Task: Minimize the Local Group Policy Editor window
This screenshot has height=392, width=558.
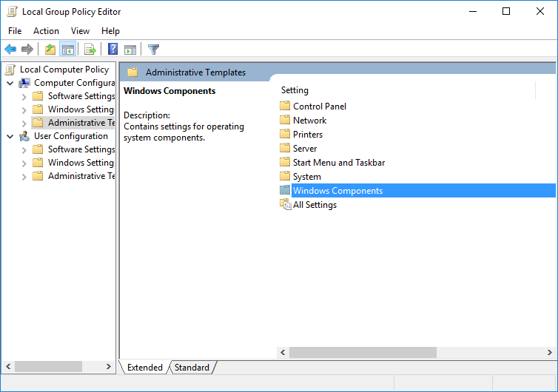Action: (473, 11)
